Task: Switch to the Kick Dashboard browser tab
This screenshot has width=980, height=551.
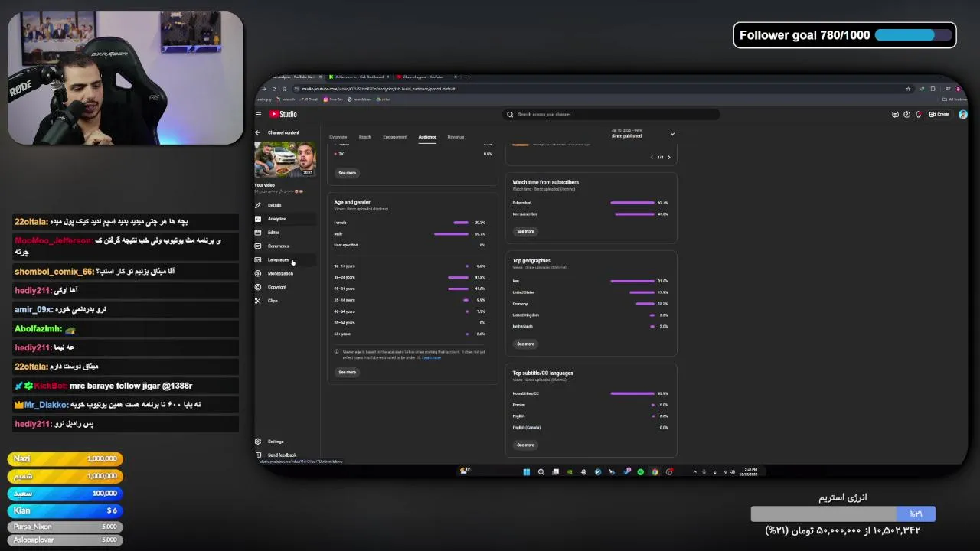Action: point(358,77)
